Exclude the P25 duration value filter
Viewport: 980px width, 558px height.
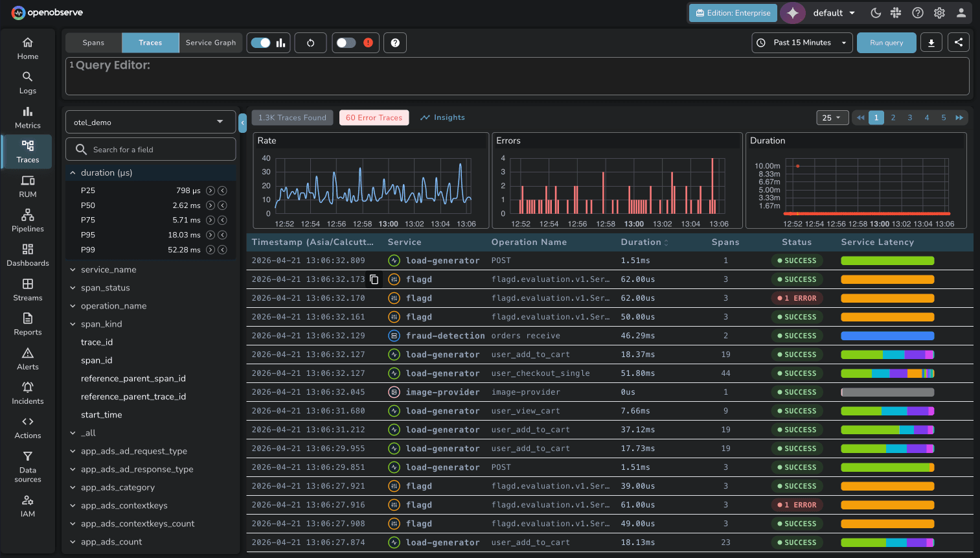[222, 191]
